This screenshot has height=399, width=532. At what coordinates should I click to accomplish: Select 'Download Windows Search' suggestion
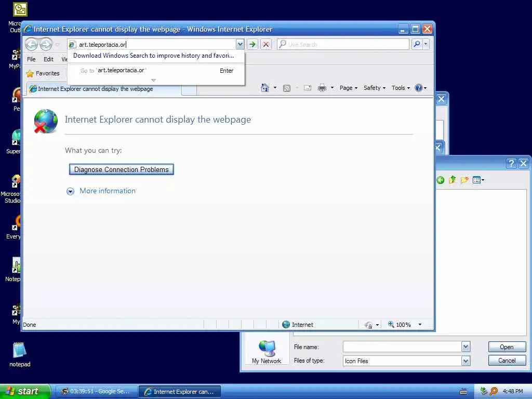[x=153, y=56]
